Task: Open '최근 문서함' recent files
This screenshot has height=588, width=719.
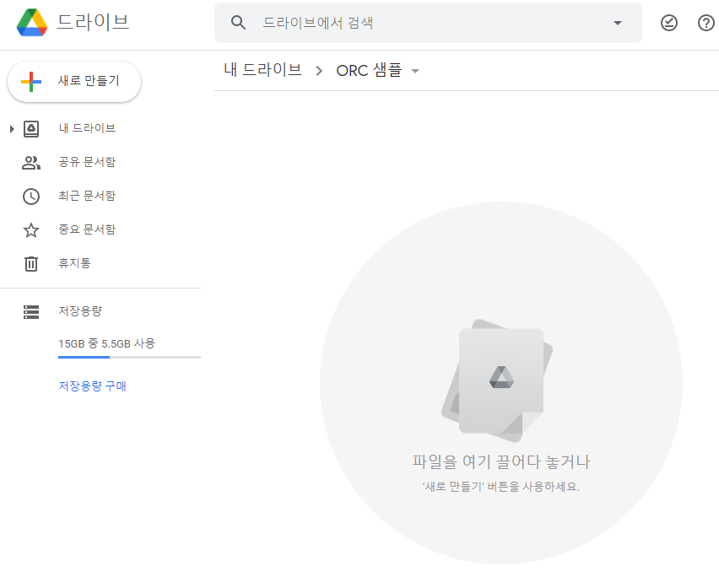Action: click(x=87, y=196)
